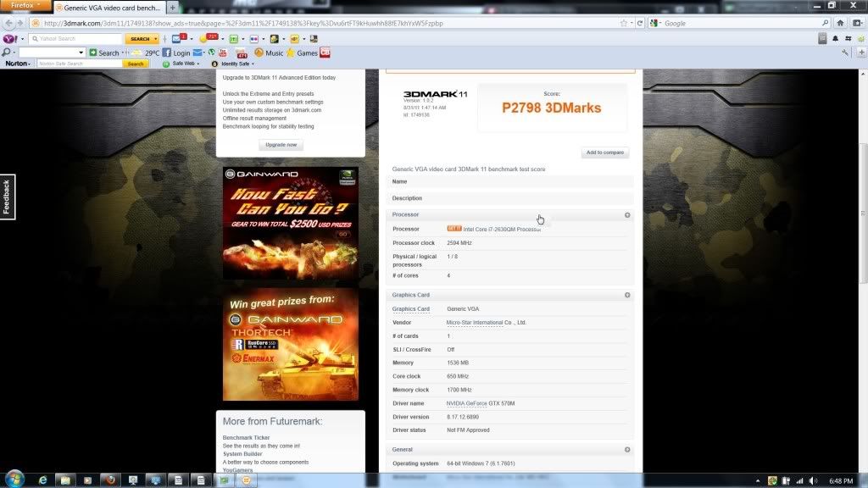The width and height of the screenshot is (868, 488).
Task: Open the Windows Start button
Action: click(14, 480)
